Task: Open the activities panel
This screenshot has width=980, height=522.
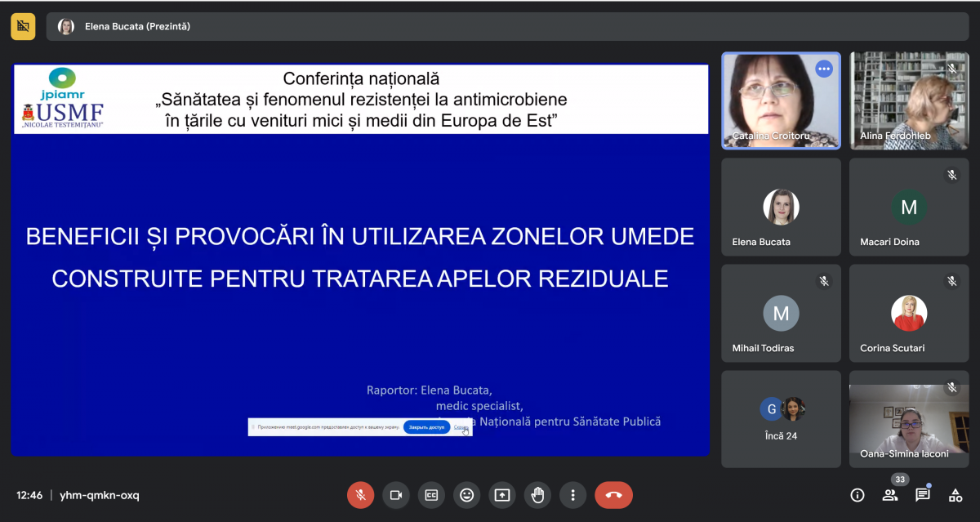Action: [955, 495]
